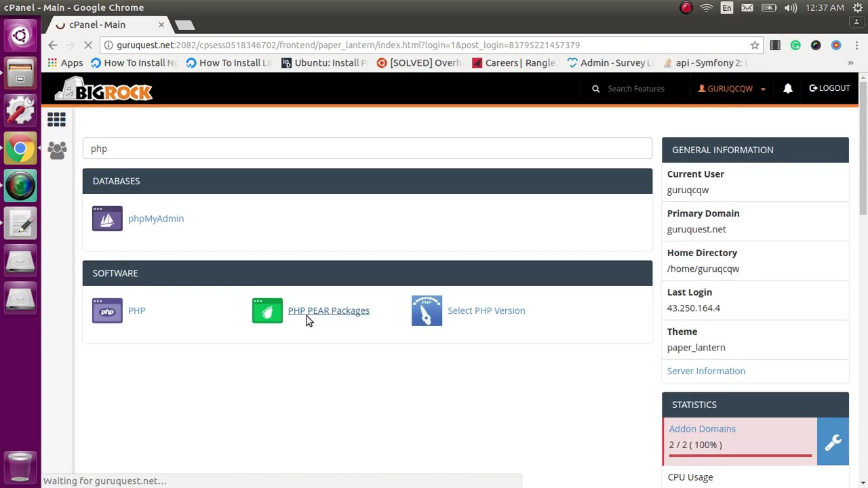Open the cPanel home grid icon
Screen dimensions: 868x488
tap(56, 120)
